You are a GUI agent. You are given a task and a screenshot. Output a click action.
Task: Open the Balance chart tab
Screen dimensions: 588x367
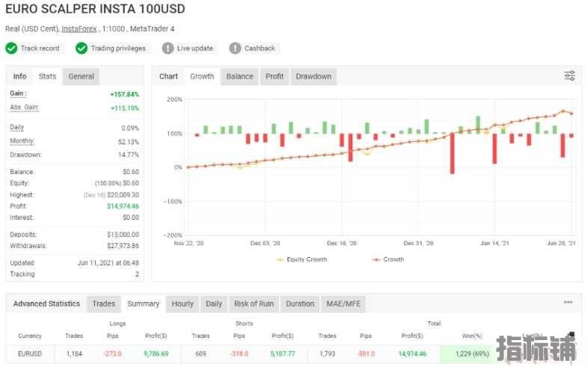[x=239, y=76]
